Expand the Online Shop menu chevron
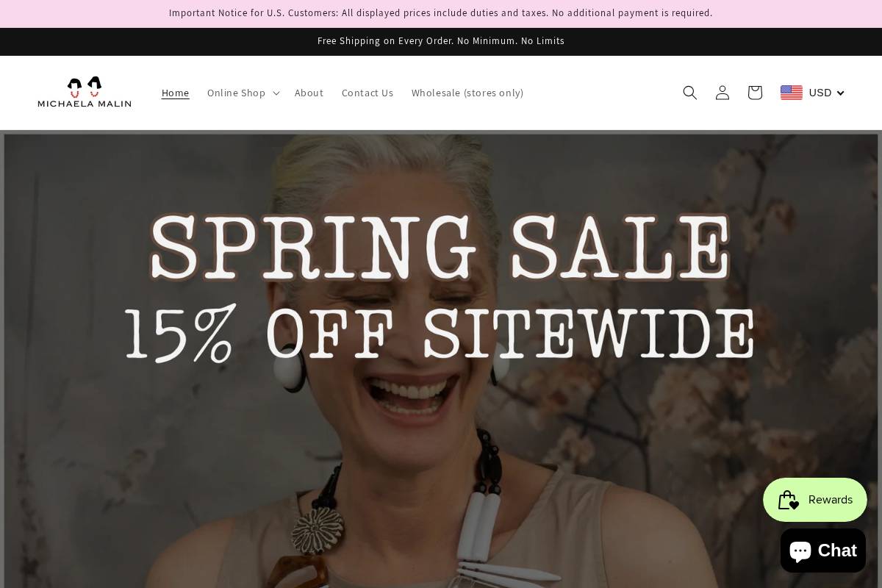The height and width of the screenshot is (588, 882). click(x=276, y=93)
